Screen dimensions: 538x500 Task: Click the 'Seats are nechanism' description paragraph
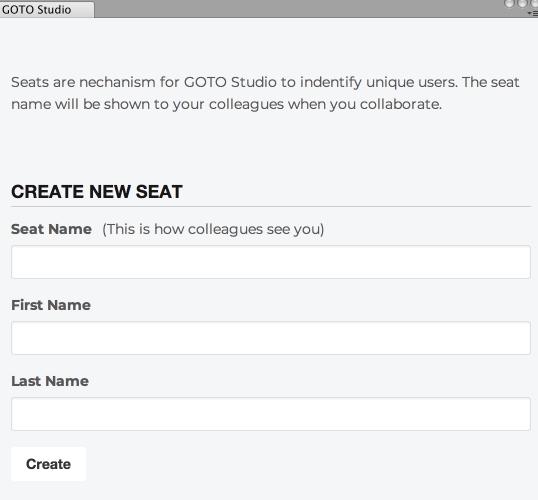(265, 93)
